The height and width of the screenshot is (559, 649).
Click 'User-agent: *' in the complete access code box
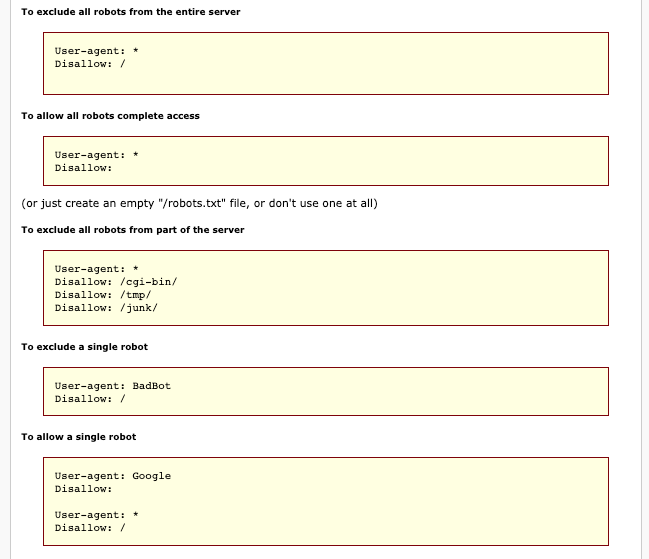(x=96, y=155)
